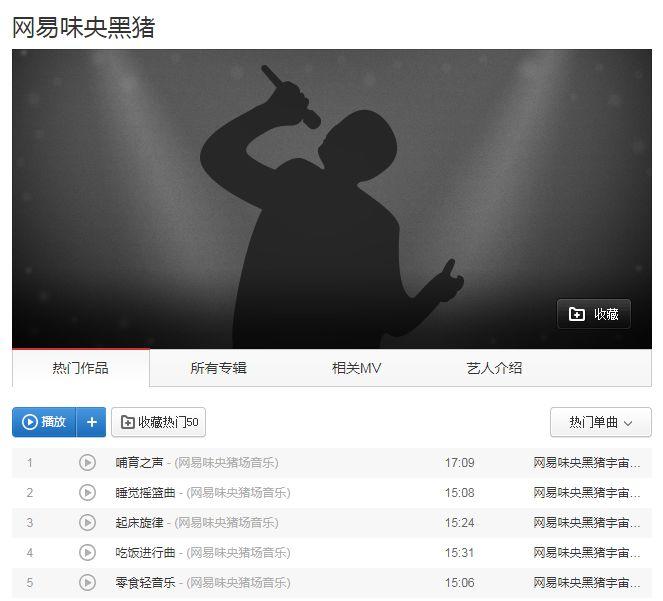Screen dimensions: 663x601
Task: Click 收藏热门50 button
Action: point(159,422)
